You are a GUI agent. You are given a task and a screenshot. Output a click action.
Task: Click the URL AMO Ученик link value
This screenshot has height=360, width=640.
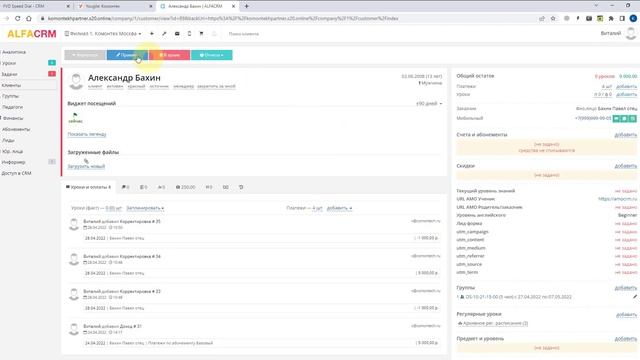coord(618,199)
